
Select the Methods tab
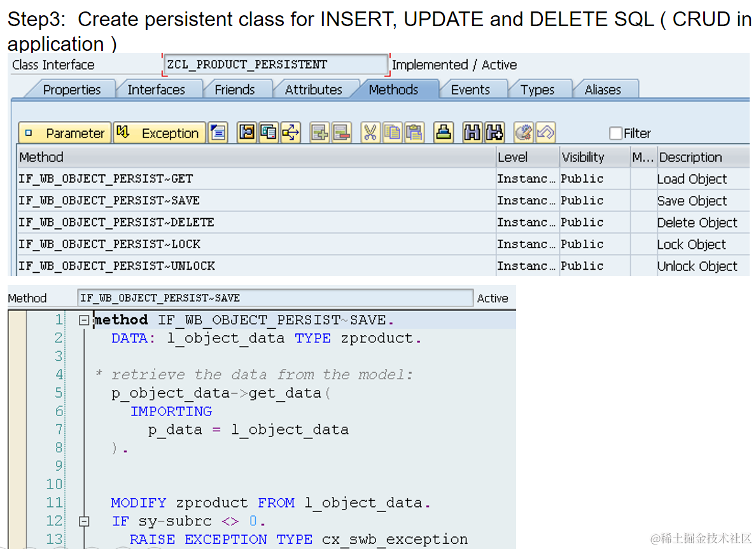click(x=393, y=90)
